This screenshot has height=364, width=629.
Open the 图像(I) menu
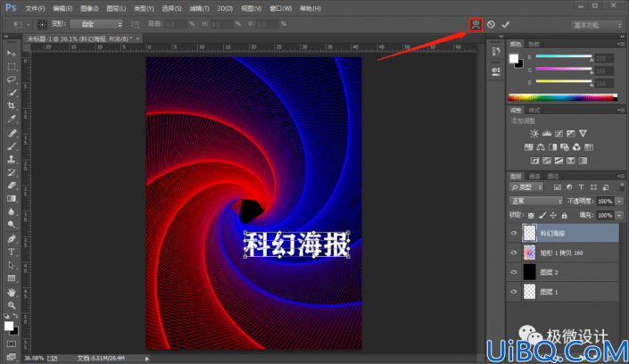click(89, 8)
